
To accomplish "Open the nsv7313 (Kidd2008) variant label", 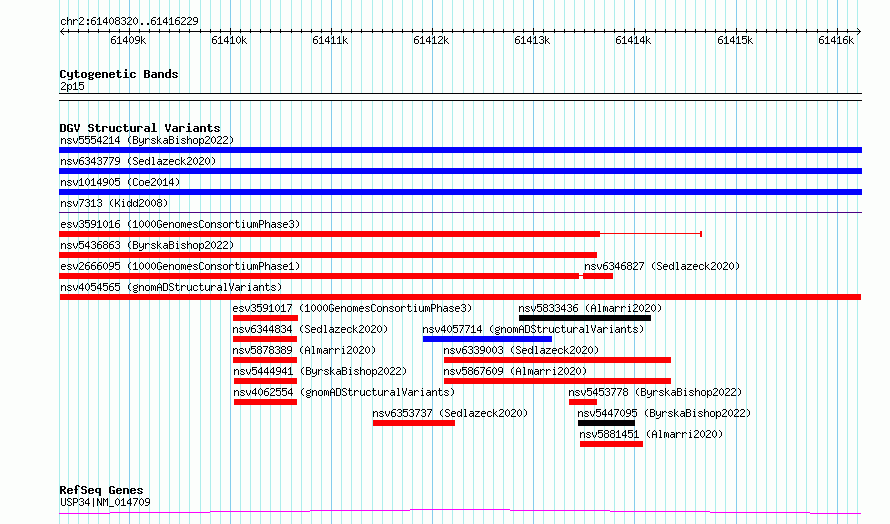I will (x=114, y=203).
